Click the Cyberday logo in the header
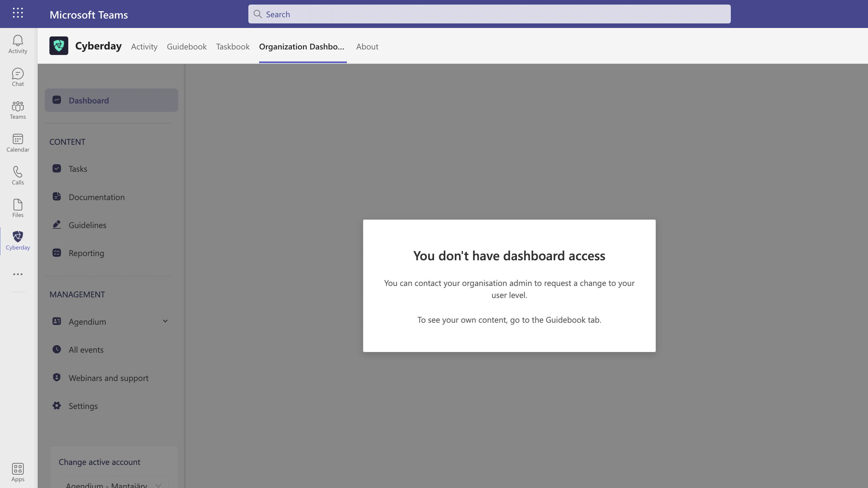Image resolution: width=868 pixels, height=488 pixels. click(59, 46)
